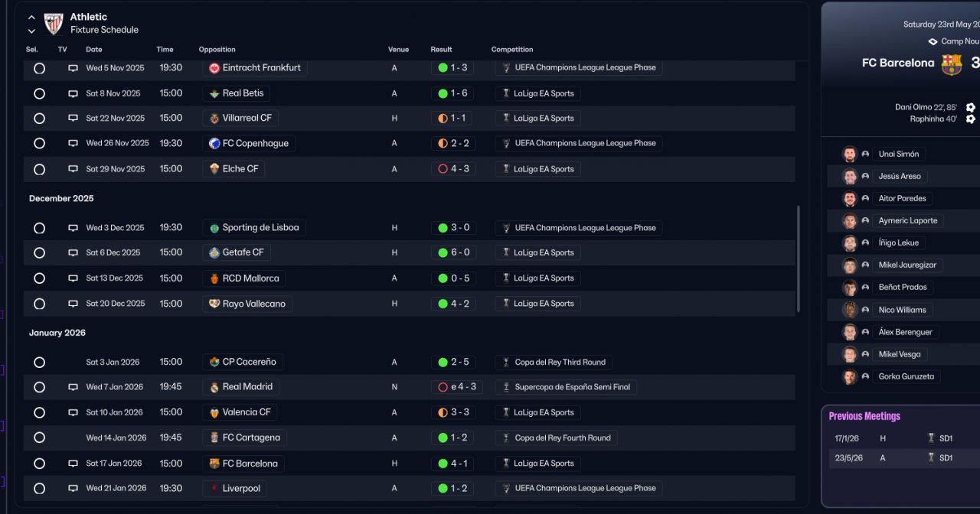The height and width of the screenshot is (514, 980).
Task: Select the FC Cartagena fixture radio button
Action: point(39,438)
